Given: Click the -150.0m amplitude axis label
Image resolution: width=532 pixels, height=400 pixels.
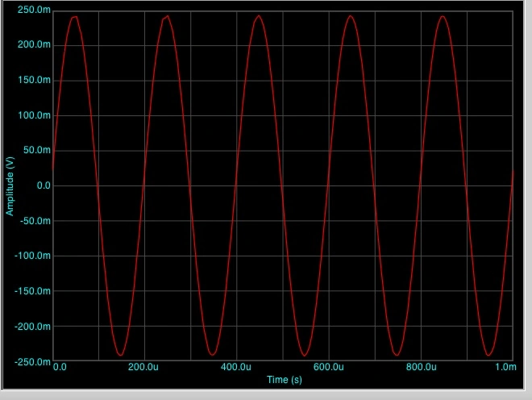Looking at the screenshot, I should (x=32, y=291).
